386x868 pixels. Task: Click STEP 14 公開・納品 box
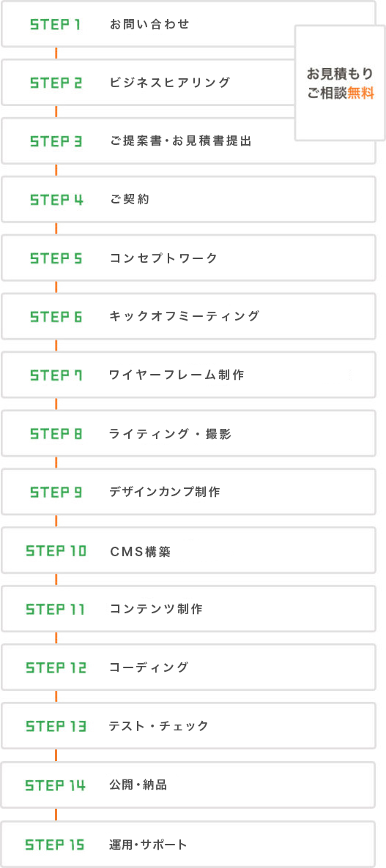[188, 785]
